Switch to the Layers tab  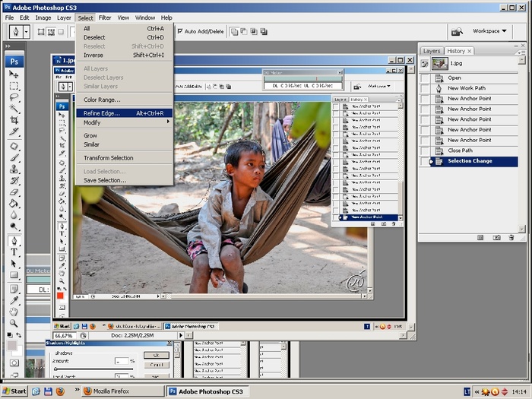[x=432, y=51]
